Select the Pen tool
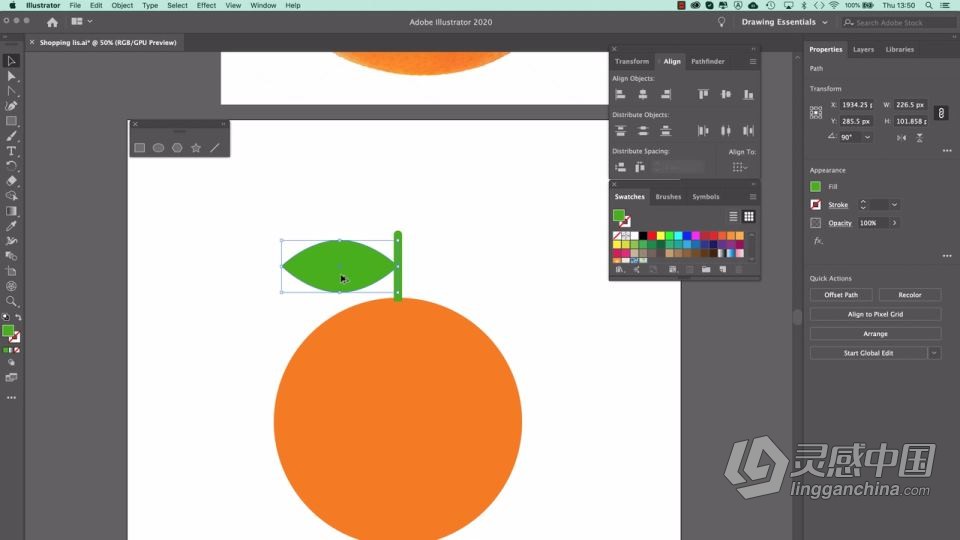The width and height of the screenshot is (960, 540). click(x=11, y=106)
